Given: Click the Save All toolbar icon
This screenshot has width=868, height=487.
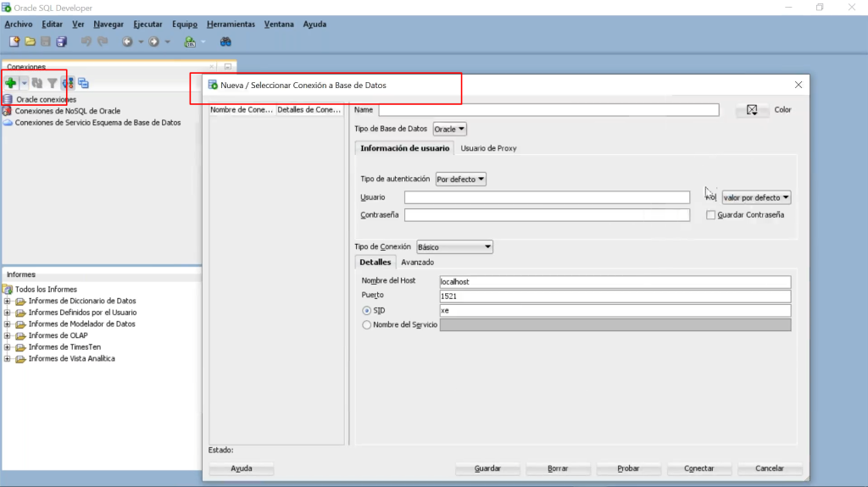Looking at the screenshot, I should pyautogui.click(x=61, y=42).
